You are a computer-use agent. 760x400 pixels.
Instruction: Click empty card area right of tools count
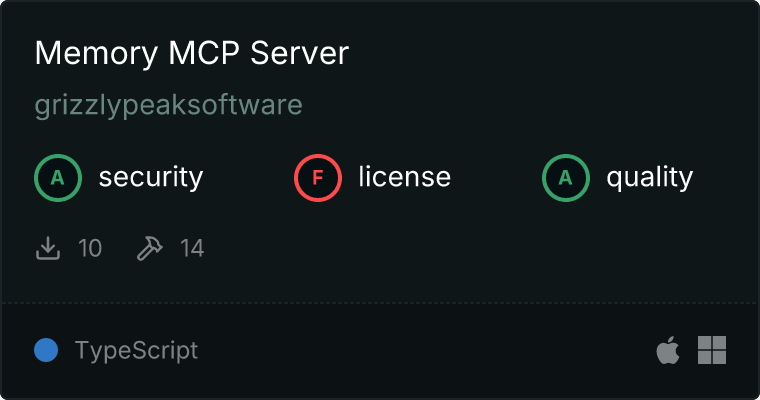[450, 248]
